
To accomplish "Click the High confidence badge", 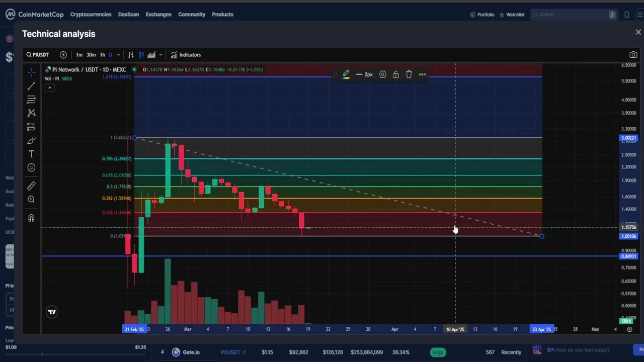I will coord(438,352).
